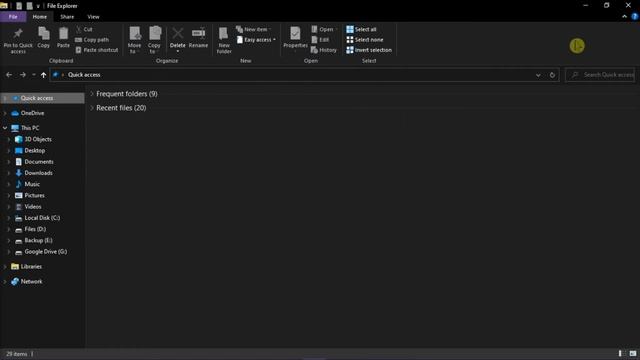Go forward with the Forward arrow
The width and height of the screenshot is (640, 360).
(x=23, y=75)
